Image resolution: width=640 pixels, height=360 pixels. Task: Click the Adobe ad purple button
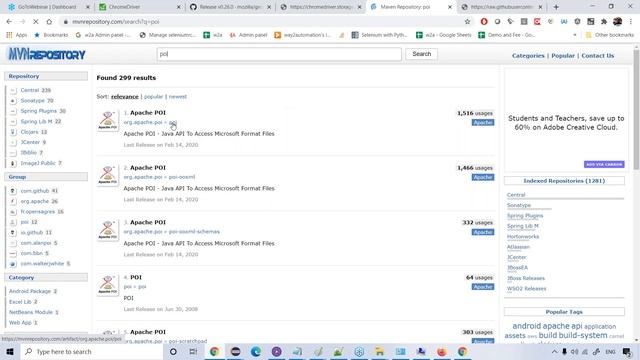[604, 164]
